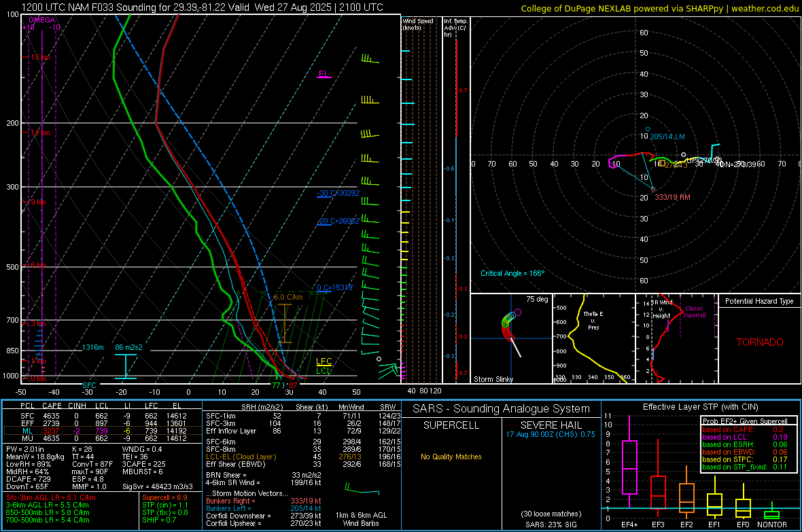Click the 0 C=15319' freezing level label
This screenshot has width=802, height=532.
point(335,287)
